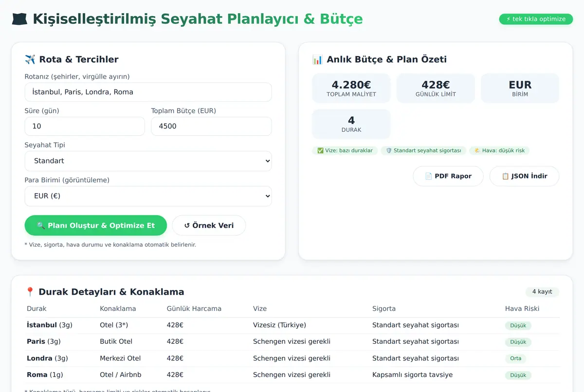Click the Konaklama column header
The width and height of the screenshot is (584, 392).
118,309
